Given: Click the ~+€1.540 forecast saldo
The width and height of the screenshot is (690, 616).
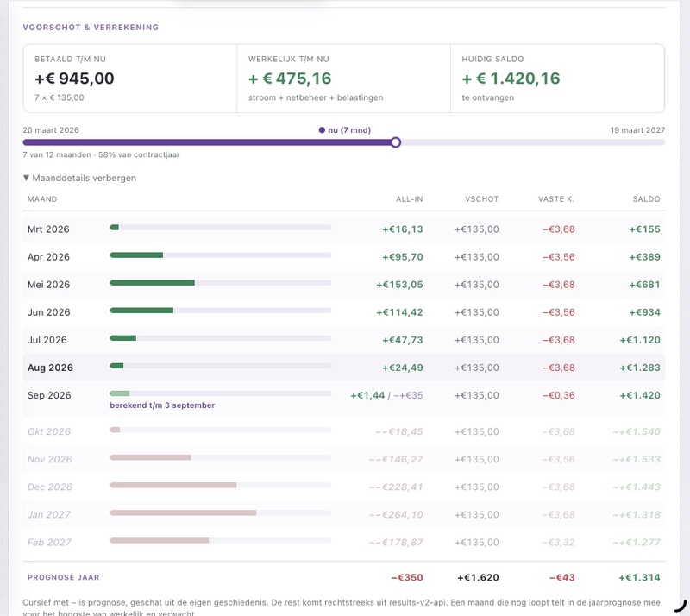Looking at the screenshot, I should click(x=637, y=431).
